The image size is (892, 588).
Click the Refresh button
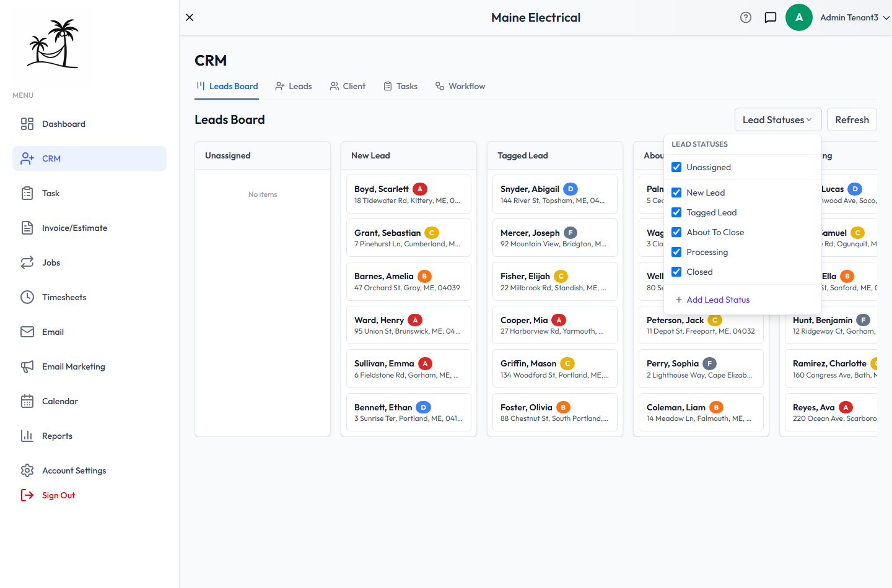coord(852,119)
